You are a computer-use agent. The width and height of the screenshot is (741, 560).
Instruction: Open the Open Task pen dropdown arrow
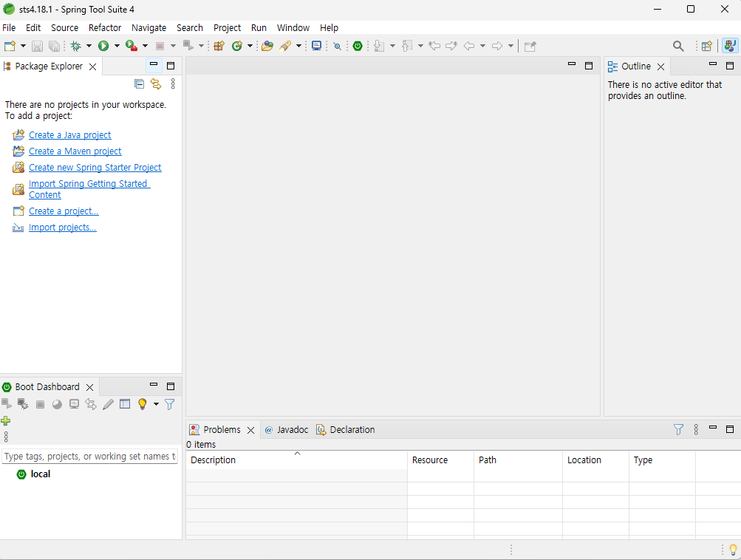pos(298,46)
